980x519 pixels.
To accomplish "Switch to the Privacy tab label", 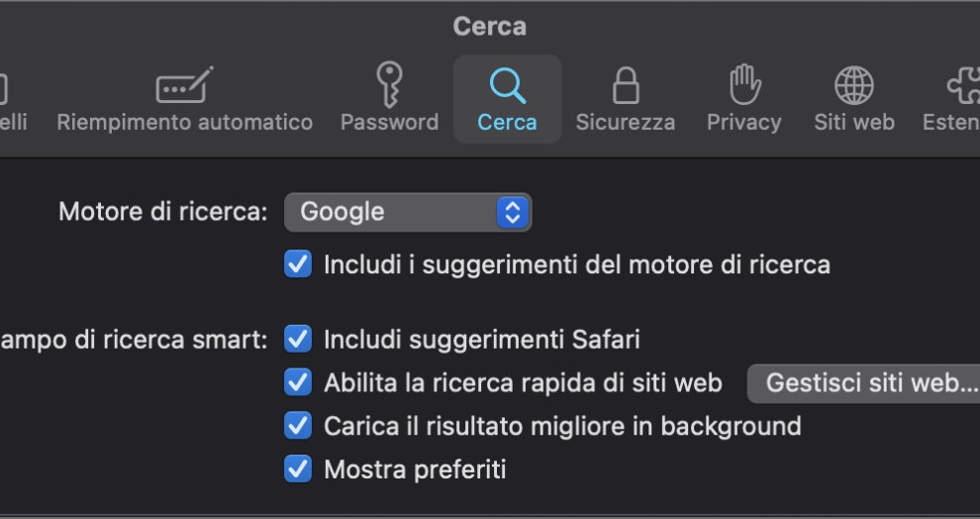I will 744,123.
